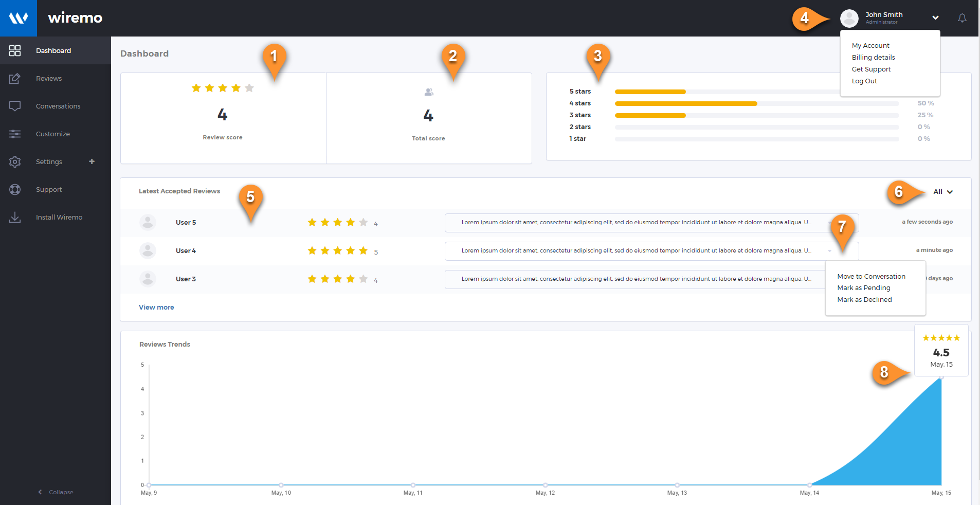Image resolution: width=980 pixels, height=505 pixels.
Task: Choose Move to Conversation
Action: (x=871, y=276)
